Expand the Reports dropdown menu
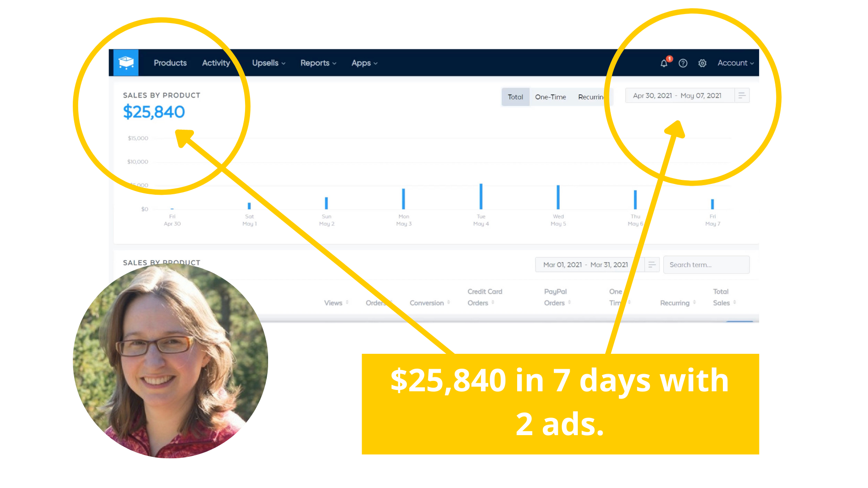The width and height of the screenshot is (868, 488). (x=318, y=63)
